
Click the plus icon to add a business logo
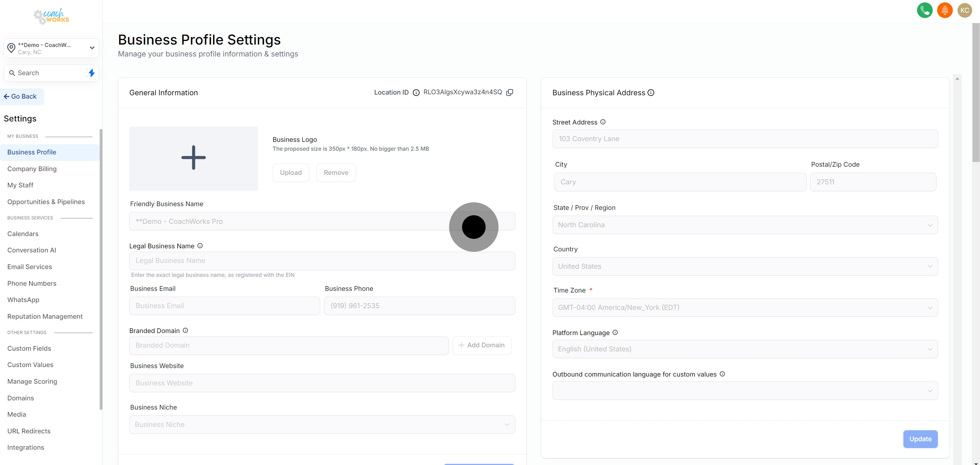(193, 157)
